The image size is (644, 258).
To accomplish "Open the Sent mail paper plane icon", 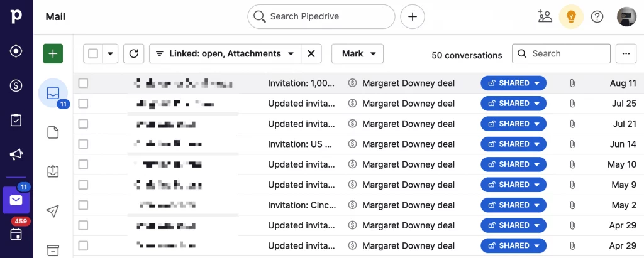I will (53, 211).
